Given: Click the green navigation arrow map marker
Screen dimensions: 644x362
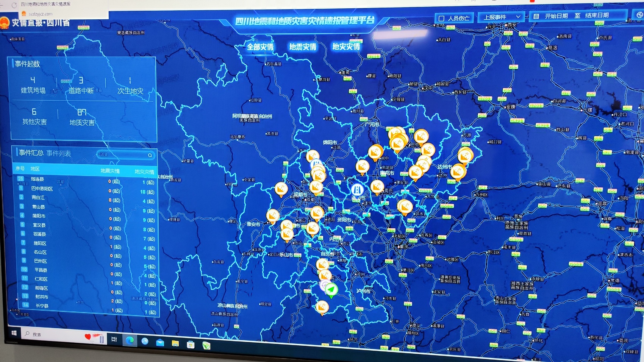Looking at the screenshot, I should (x=331, y=290).
